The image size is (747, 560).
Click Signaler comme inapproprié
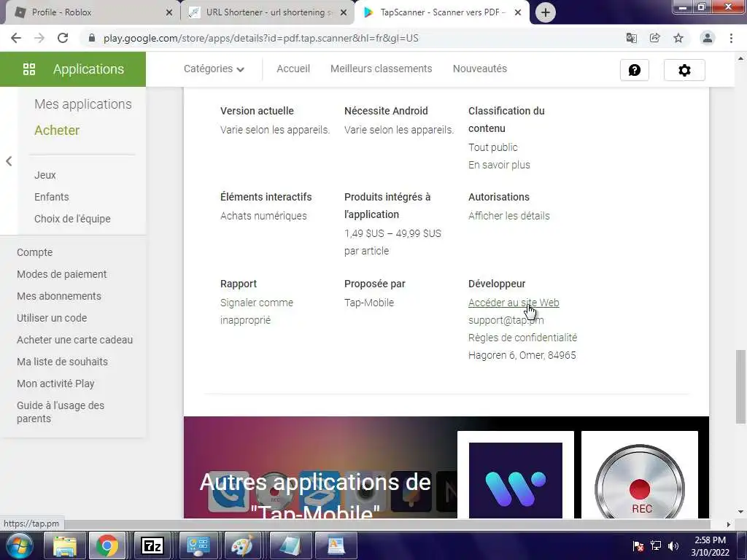click(x=257, y=311)
